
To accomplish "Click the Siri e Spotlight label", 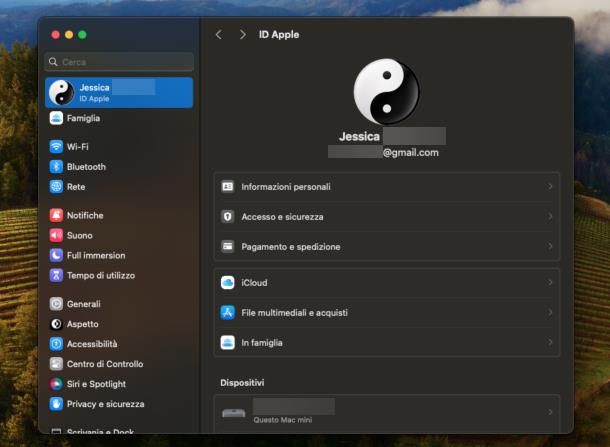I will tap(96, 384).
